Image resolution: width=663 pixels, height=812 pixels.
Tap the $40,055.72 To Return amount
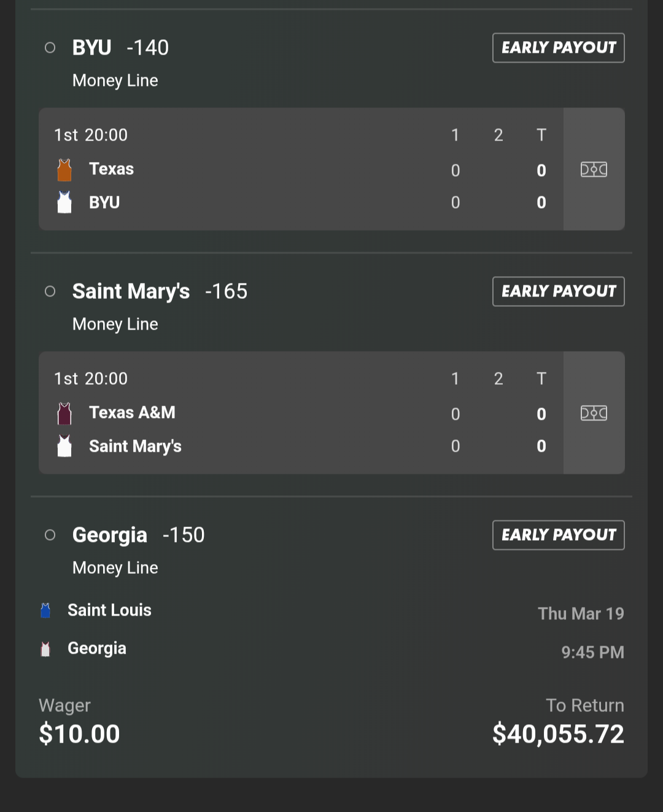557,734
